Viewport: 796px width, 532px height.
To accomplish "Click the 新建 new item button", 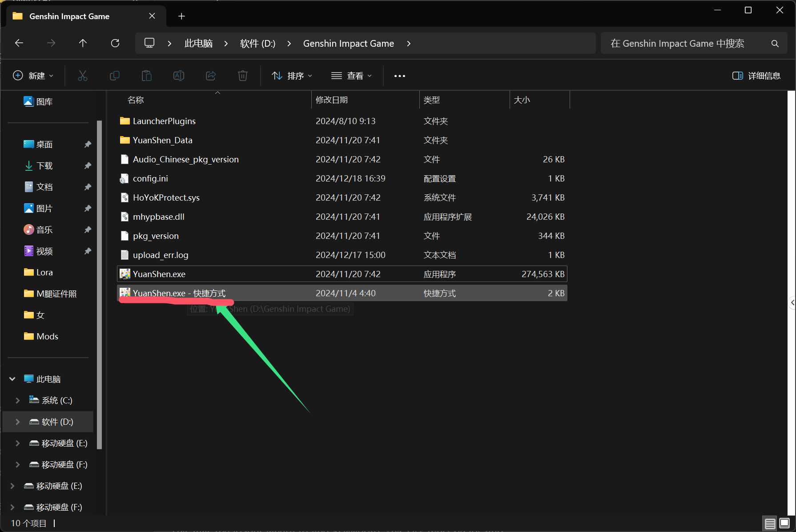I will pos(33,76).
